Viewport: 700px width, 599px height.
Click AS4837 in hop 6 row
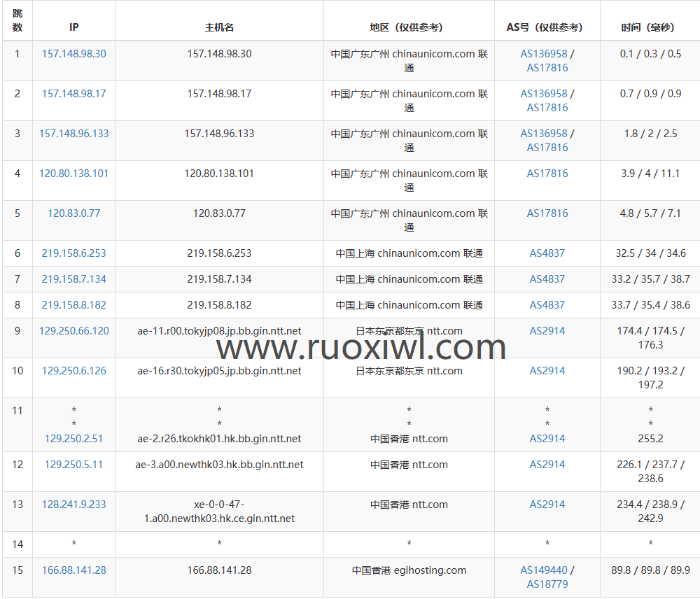click(x=547, y=253)
